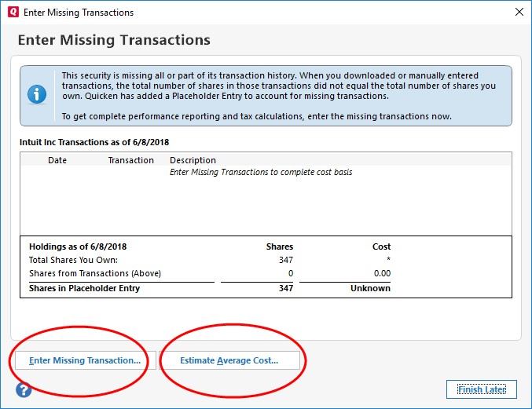Click the Intuit Inc Transactions heading
Screen dimensions: 532x409
click(x=94, y=142)
